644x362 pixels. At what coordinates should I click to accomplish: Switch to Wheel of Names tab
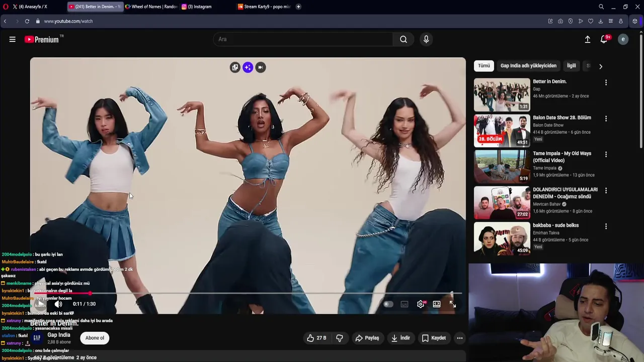point(151,7)
